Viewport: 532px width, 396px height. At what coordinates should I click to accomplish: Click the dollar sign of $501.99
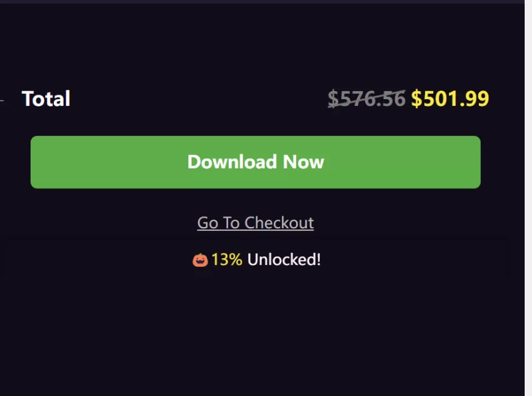point(417,99)
